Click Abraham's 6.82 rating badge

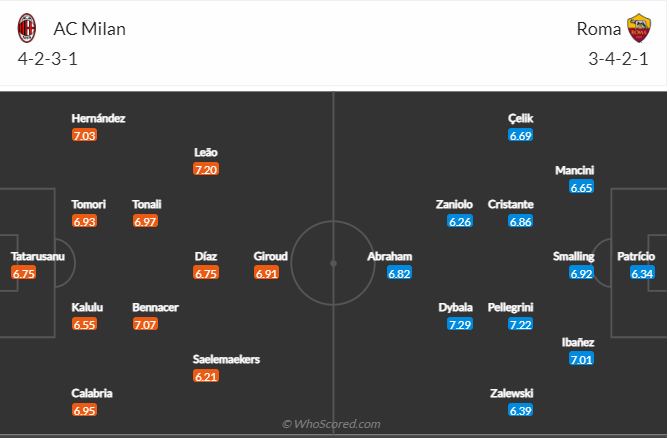pos(399,272)
